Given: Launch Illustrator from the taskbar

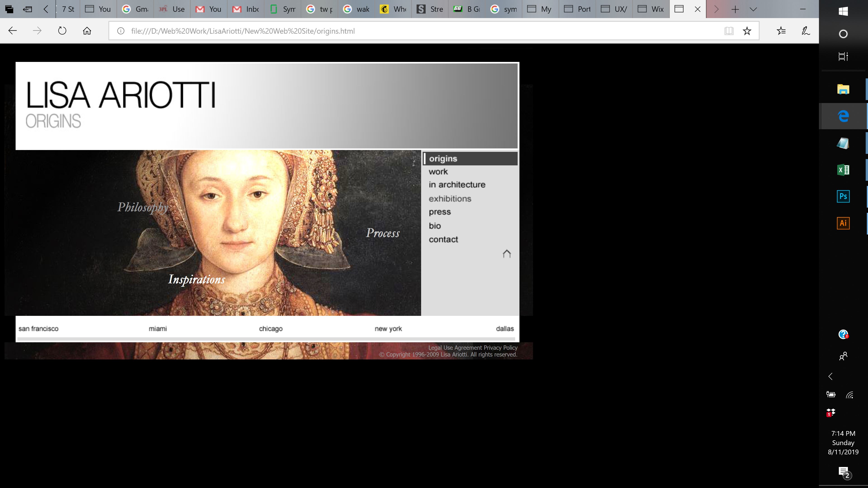Looking at the screenshot, I should 843,223.
